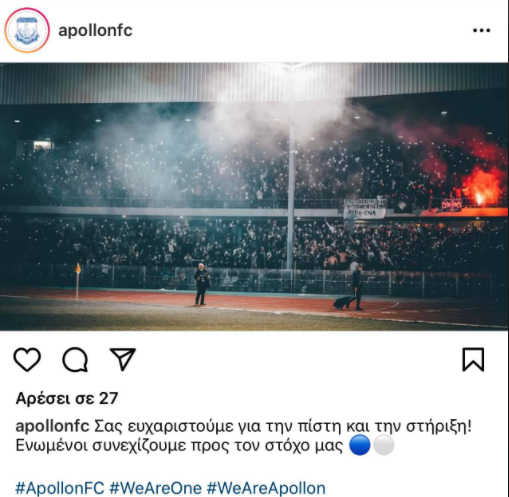Share the post using the paper plane icon
509x497 pixels.
(123, 359)
